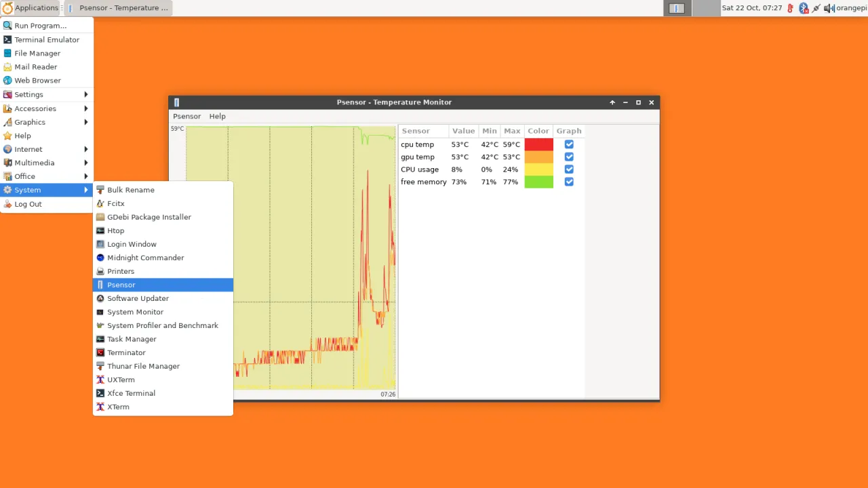Viewport: 868px width, 488px height.
Task: Launch Htop from the System submenu
Action: coord(115,230)
